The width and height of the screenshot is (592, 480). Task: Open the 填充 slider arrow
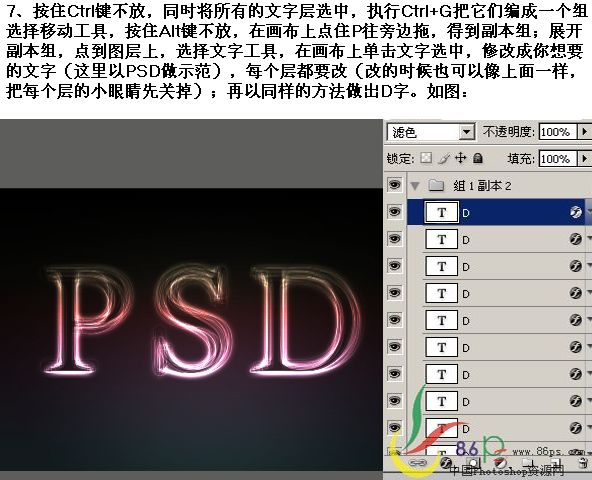(585, 158)
